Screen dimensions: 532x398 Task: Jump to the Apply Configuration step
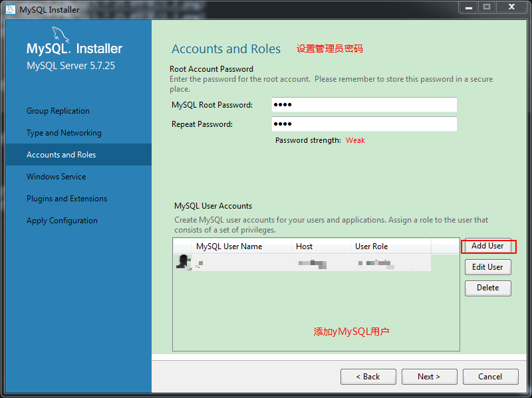pos(62,221)
